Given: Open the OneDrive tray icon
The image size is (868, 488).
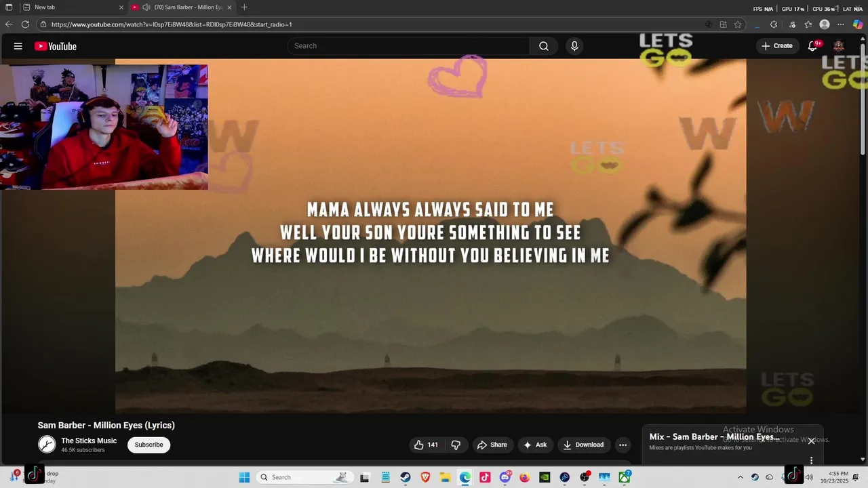Looking at the screenshot, I should 769,477.
